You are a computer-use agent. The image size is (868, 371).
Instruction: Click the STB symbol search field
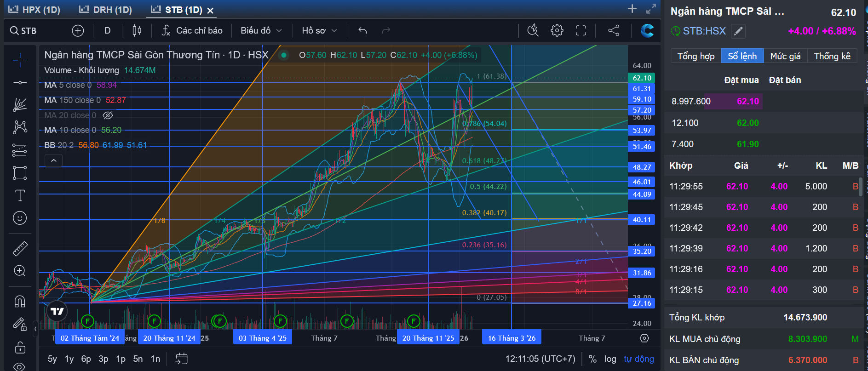click(x=29, y=31)
